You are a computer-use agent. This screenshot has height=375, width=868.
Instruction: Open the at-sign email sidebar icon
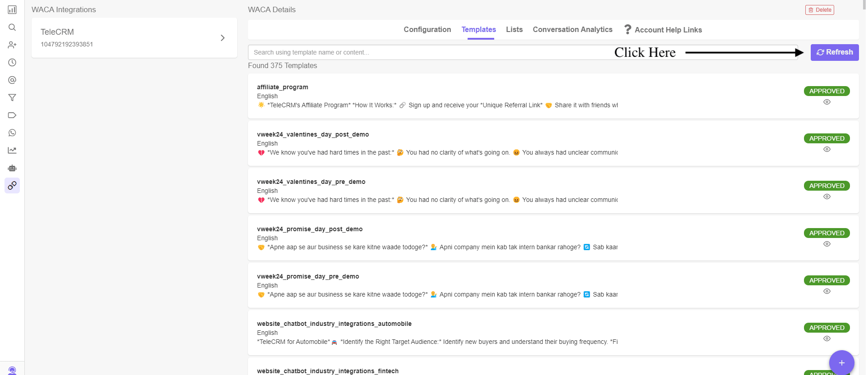tap(12, 80)
